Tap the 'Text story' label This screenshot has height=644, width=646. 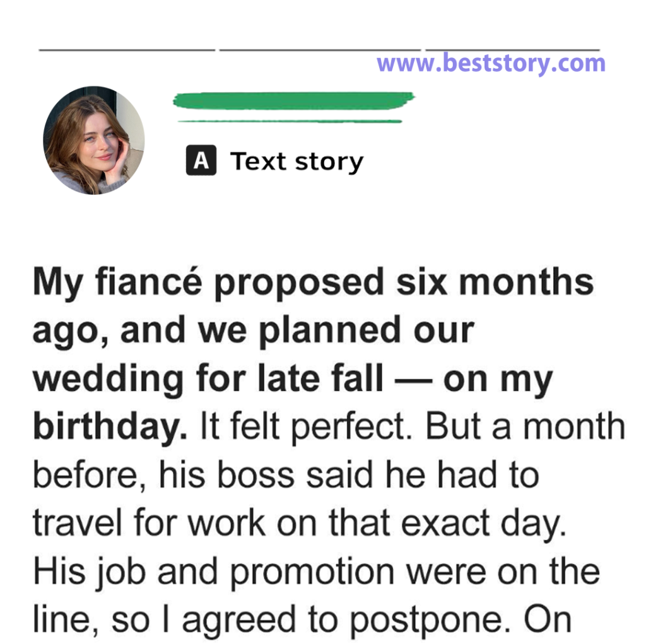[x=297, y=161]
